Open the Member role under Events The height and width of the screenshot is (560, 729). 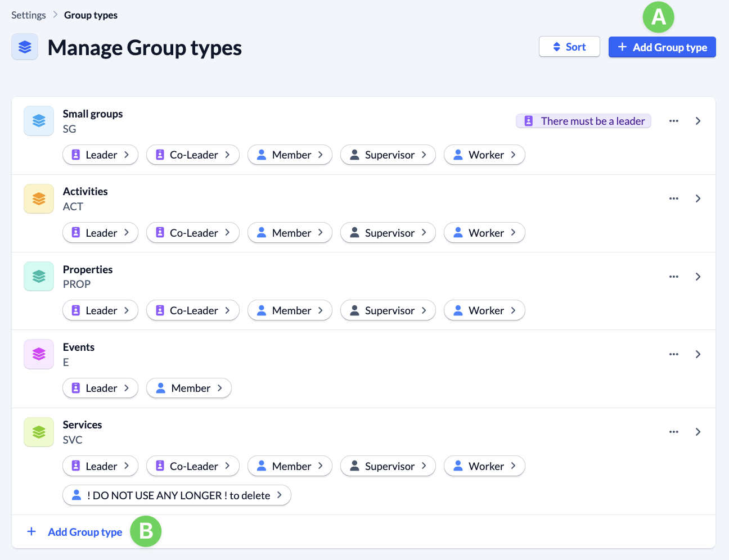pos(188,388)
